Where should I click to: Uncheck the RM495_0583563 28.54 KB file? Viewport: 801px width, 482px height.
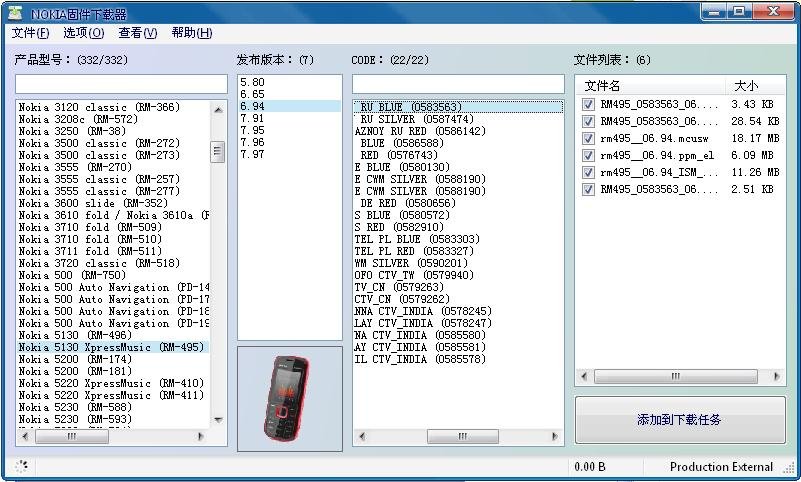[x=588, y=122]
